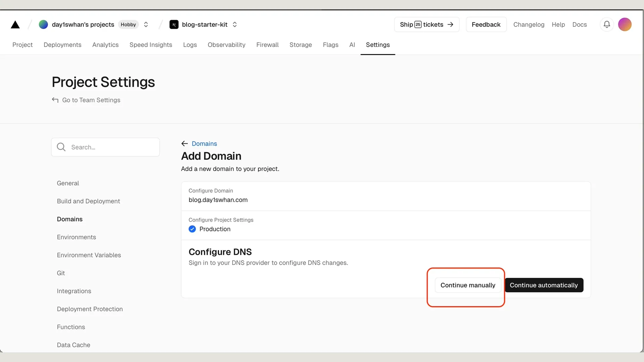644x362 pixels.
Task: Open Integrations settings section
Action: pos(74,291)
